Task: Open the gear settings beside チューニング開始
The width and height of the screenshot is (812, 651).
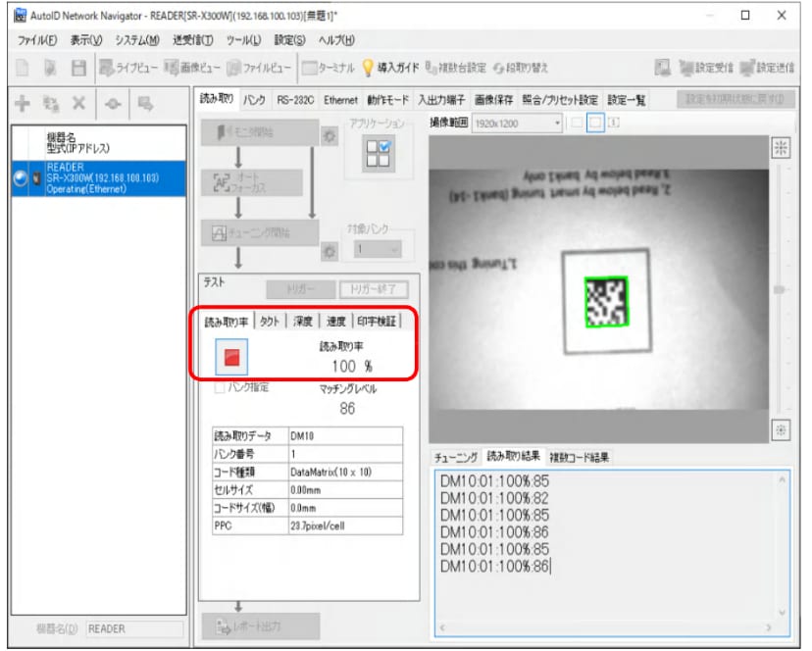Action: (x=330, y=252)
